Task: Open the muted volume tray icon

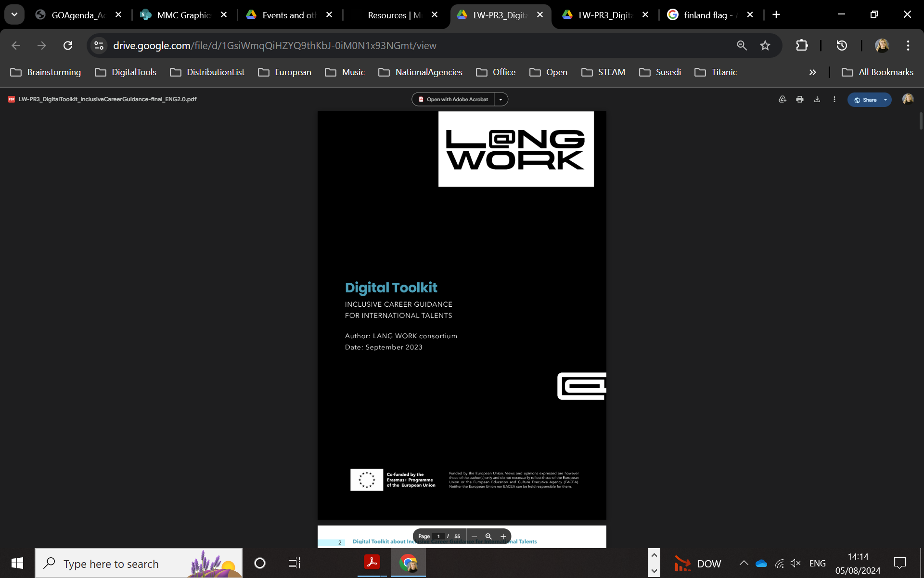Action: pos(796,564)
